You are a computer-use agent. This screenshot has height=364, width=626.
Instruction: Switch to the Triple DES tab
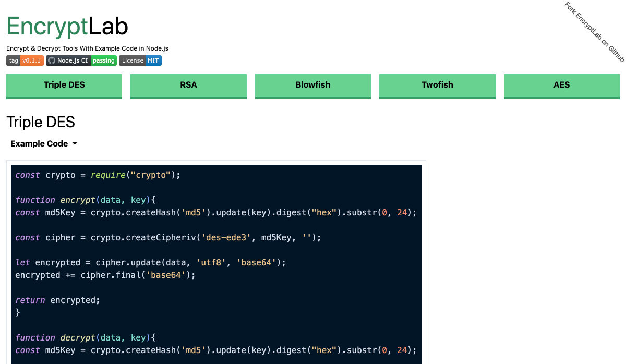64,85
